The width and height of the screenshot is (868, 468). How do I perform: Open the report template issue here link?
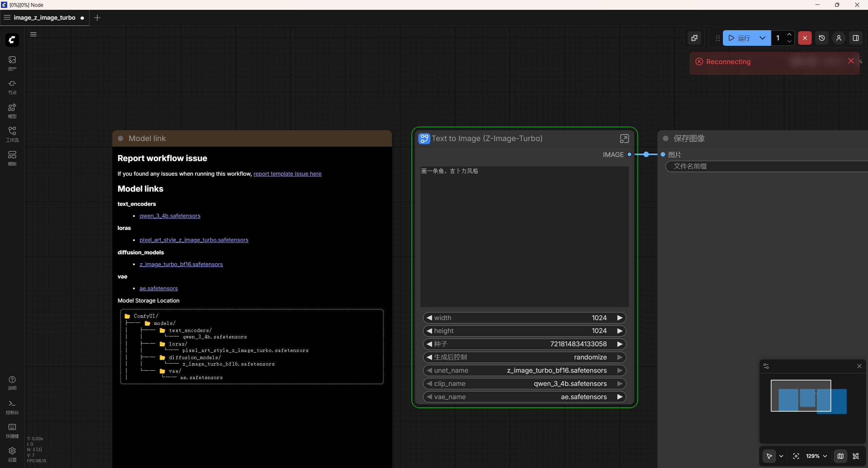(x=287, y=174)
